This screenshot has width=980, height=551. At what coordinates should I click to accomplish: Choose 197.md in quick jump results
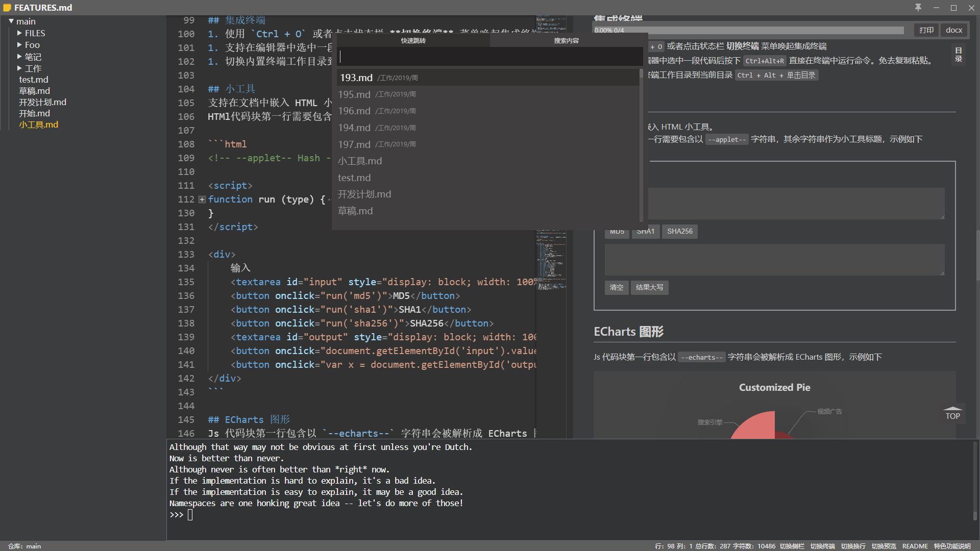point(487,144)
